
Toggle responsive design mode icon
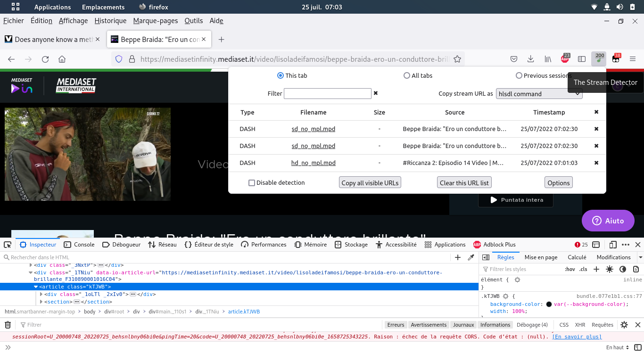[x=613, y=245]
